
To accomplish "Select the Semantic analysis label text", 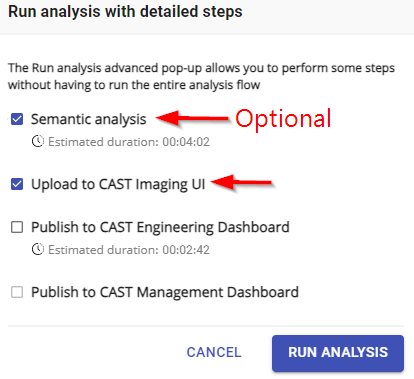I will [x=89, y=119].
